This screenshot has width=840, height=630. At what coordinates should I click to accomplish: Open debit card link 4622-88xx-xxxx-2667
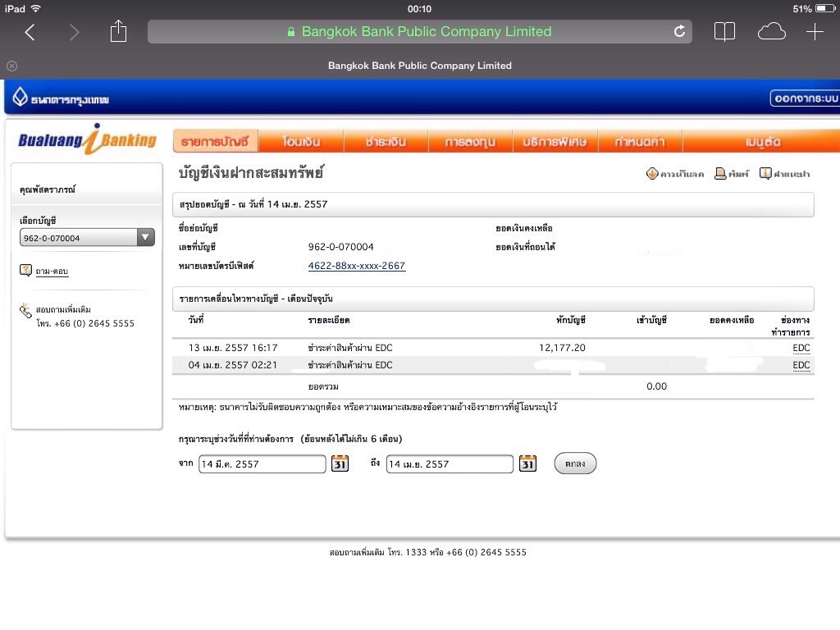point(356,266)
